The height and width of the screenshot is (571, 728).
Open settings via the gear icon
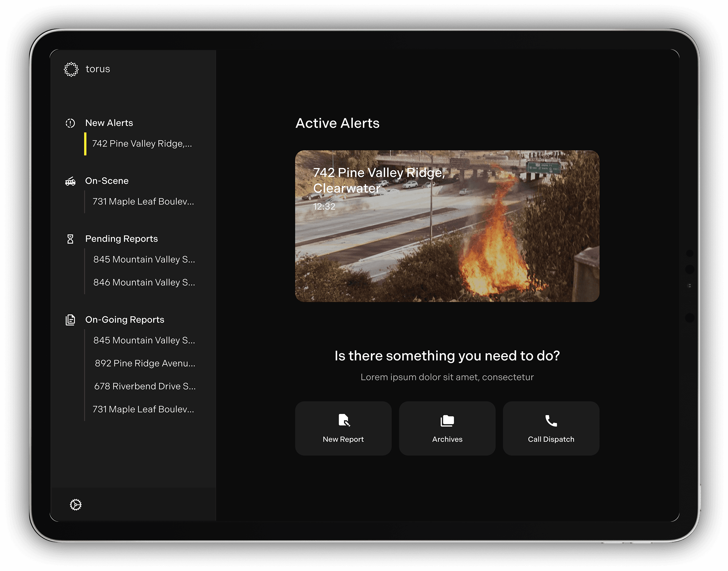pos(75,505)
